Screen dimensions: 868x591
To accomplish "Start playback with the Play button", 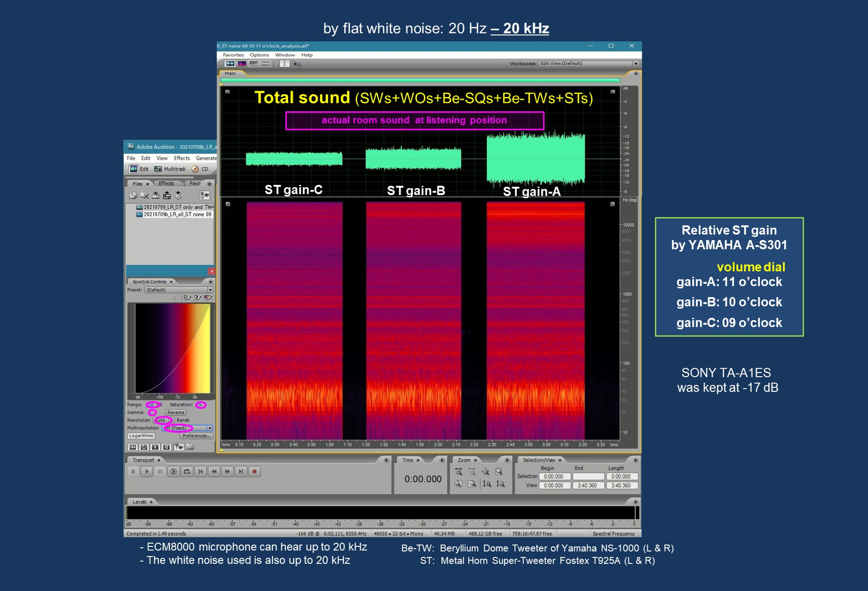I will click(x=146, y=471).
